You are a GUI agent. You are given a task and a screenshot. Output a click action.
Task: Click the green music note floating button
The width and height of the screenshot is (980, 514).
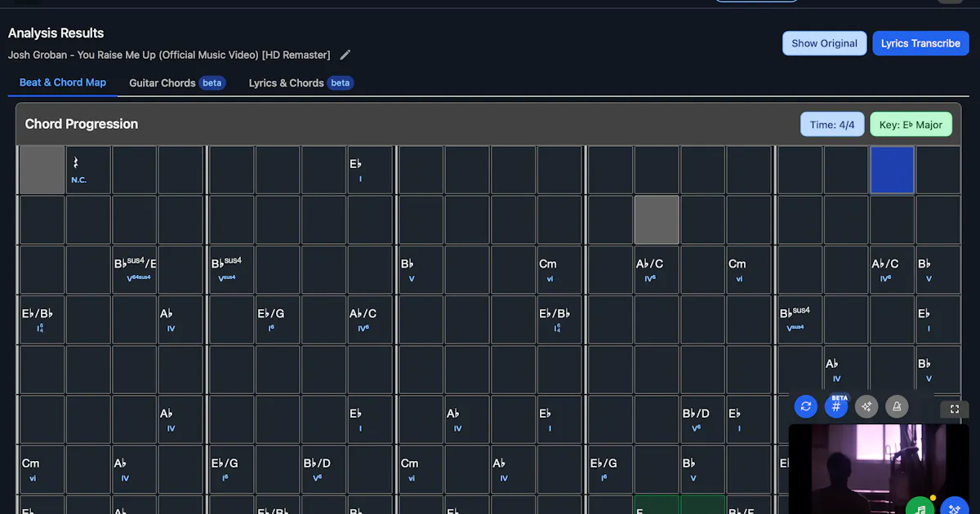tap(920, 508)
